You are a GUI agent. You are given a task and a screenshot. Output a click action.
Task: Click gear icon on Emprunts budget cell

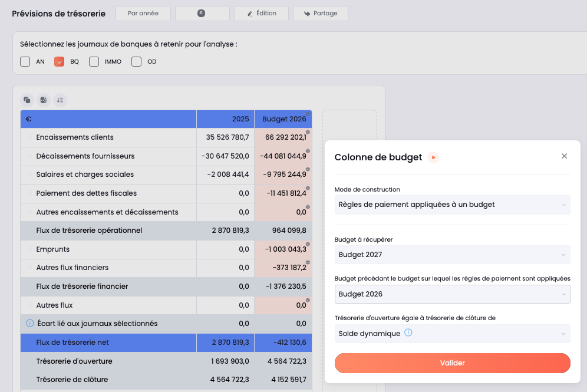[308, 244]
